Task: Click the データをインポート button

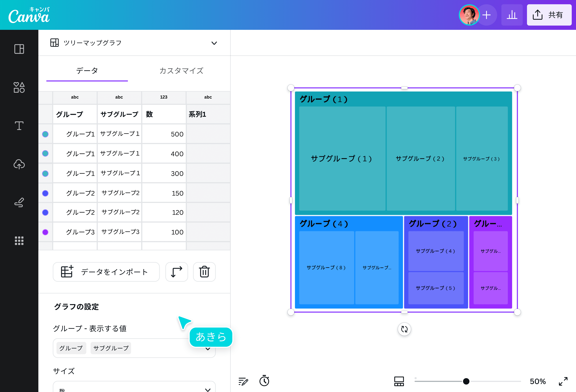Action: (x=106, y=272)
